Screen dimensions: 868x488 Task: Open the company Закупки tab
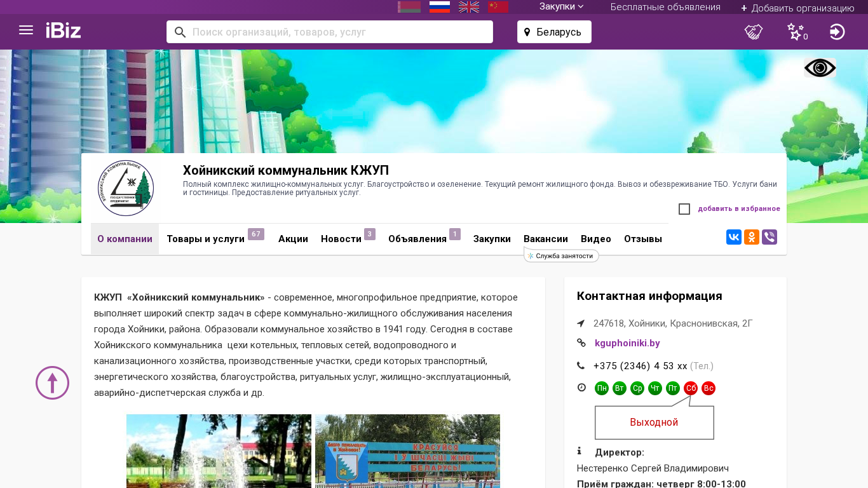492,239
